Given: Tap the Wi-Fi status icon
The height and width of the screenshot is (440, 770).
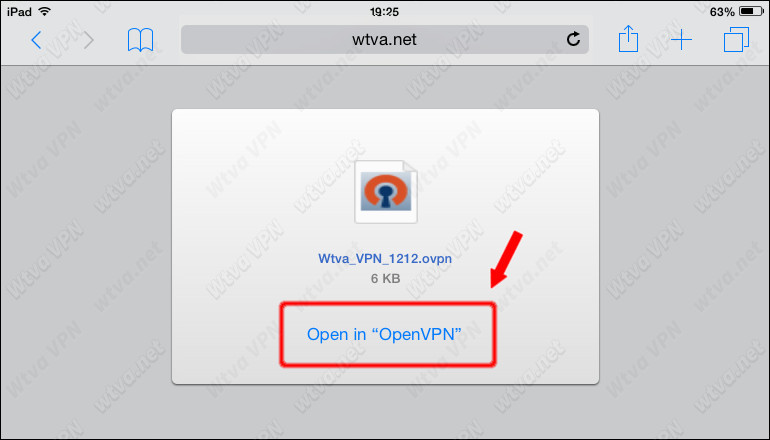Looking at the screenshot, I should click(44, 11).
